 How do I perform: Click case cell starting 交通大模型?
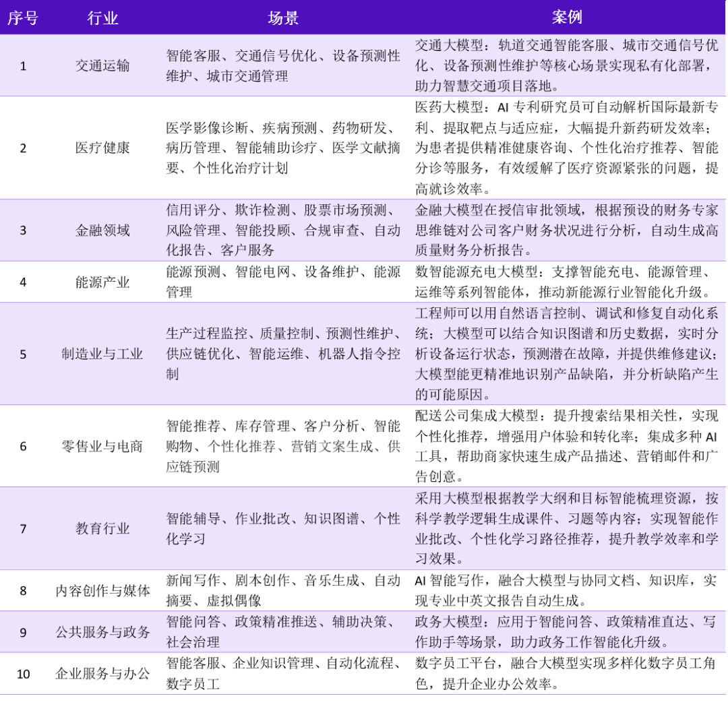(x=566, y=65)
